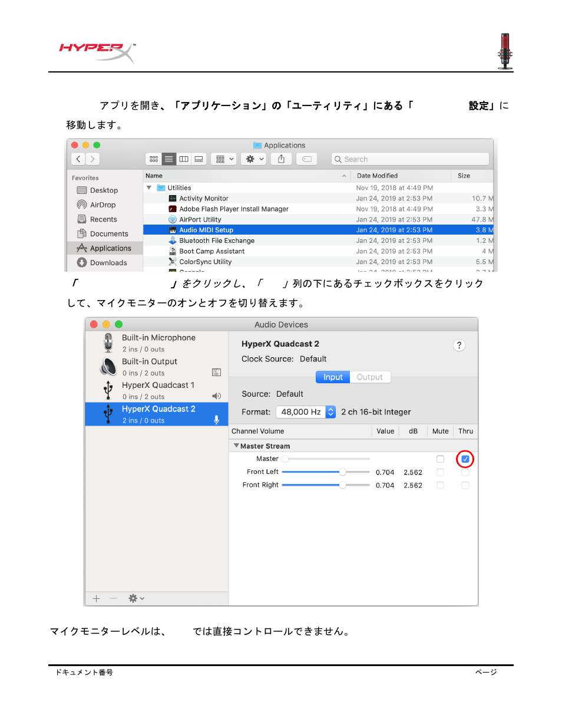Image resolution: width=562 pixels, height=728 pixels.
Task: Collapse the Utilities folder disclosure triangle
Action: tap(149, 188)
